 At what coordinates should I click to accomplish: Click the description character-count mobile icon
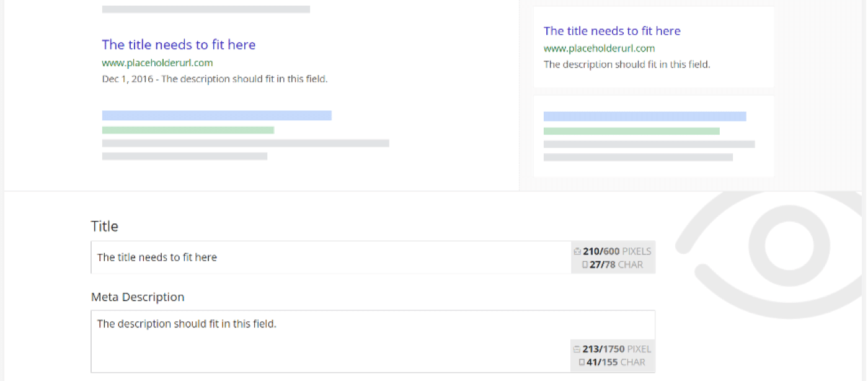582,362
